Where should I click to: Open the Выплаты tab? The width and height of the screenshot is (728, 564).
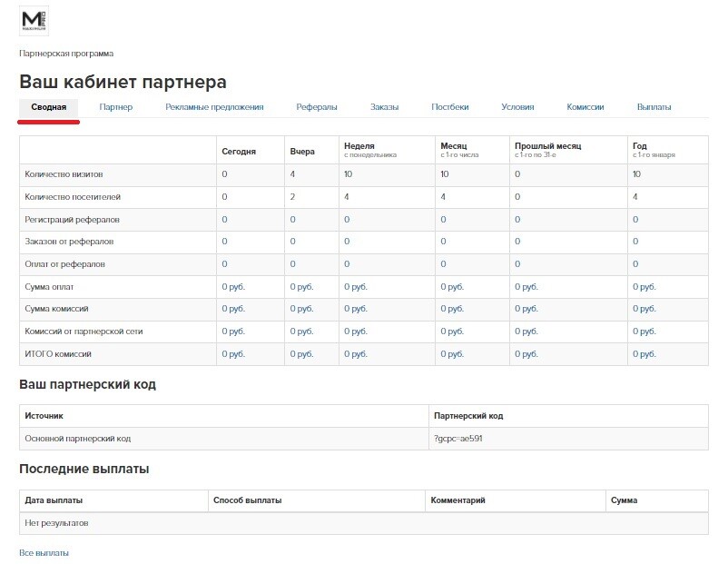point(654,107)
